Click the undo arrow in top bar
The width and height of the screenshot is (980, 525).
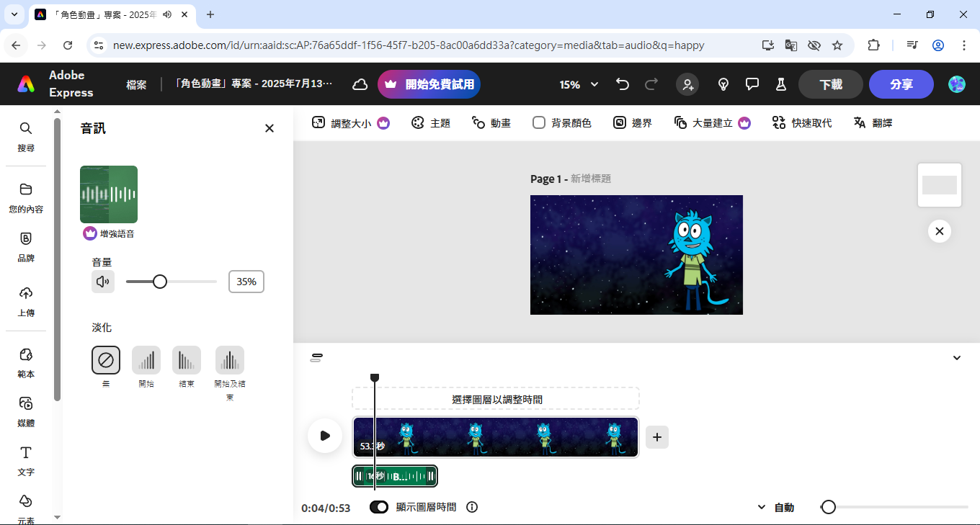pyautogui.click(x=623, y=85)
